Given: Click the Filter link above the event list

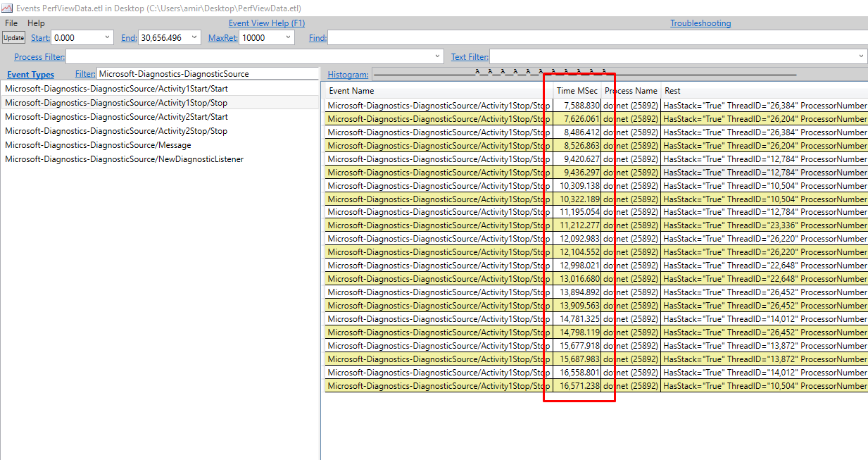Looking at the screenshot, I should click(84, 73).
